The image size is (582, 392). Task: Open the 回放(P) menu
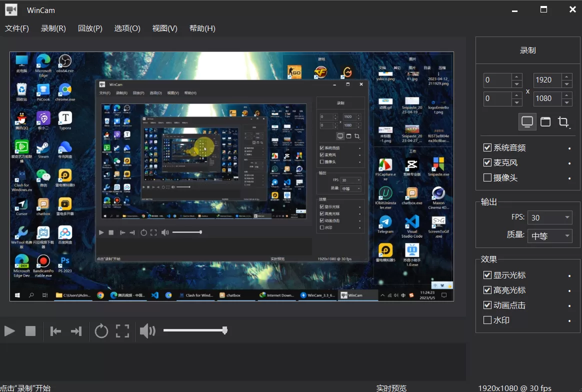tap(89, 28)
